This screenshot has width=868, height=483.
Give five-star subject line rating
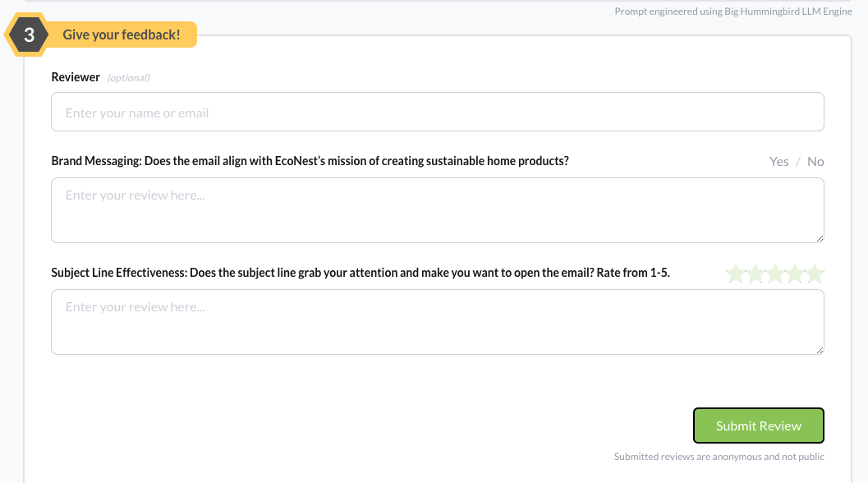[x=815, y=274]
